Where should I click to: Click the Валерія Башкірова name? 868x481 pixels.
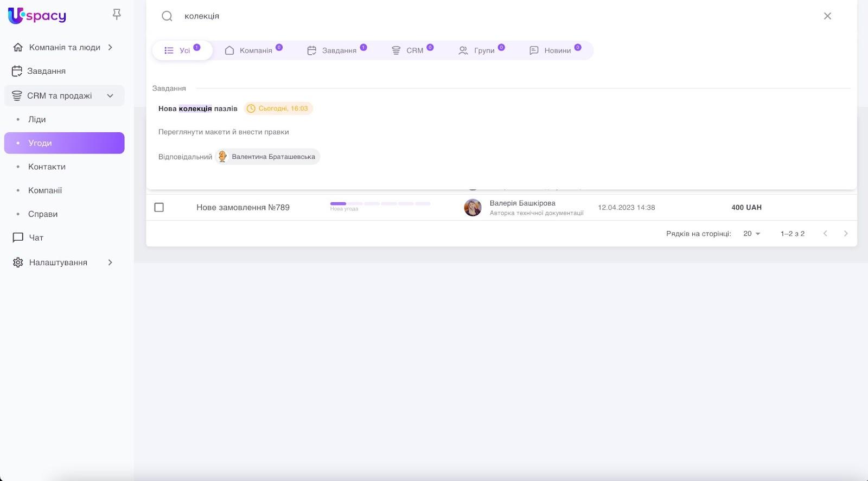(x=522, y=203)
